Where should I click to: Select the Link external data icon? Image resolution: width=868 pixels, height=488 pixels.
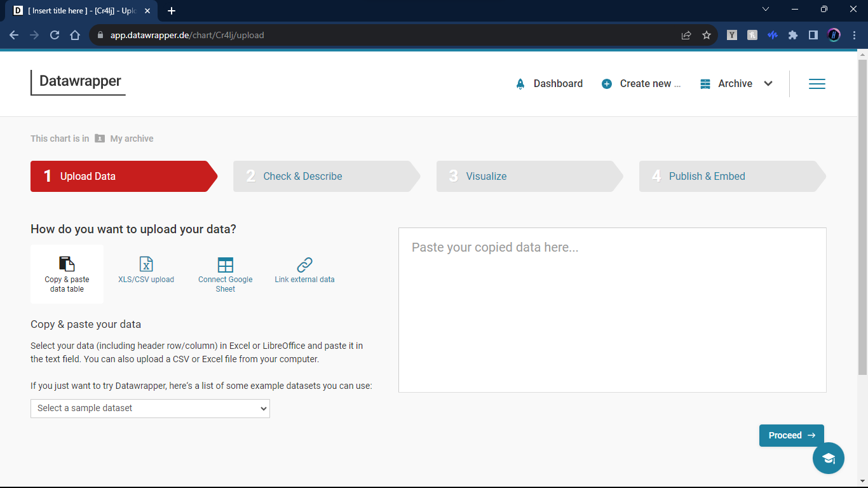click(304, 264)
